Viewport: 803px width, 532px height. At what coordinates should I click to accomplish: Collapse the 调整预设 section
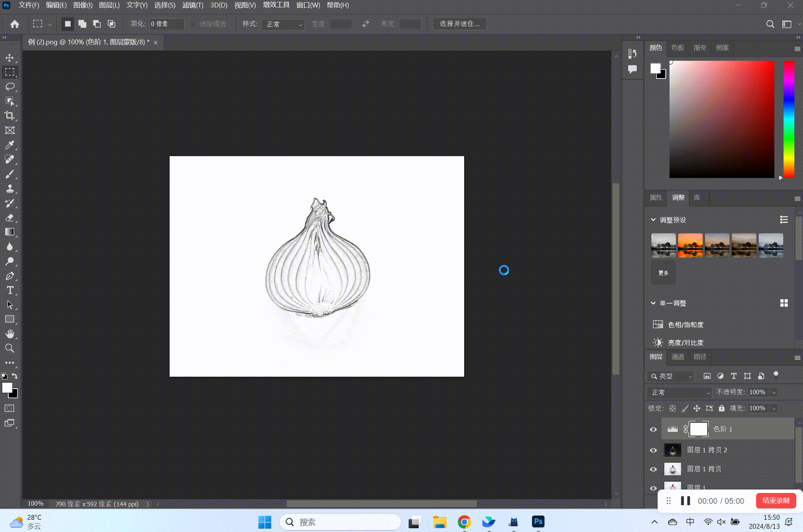[x=653, y=220]
